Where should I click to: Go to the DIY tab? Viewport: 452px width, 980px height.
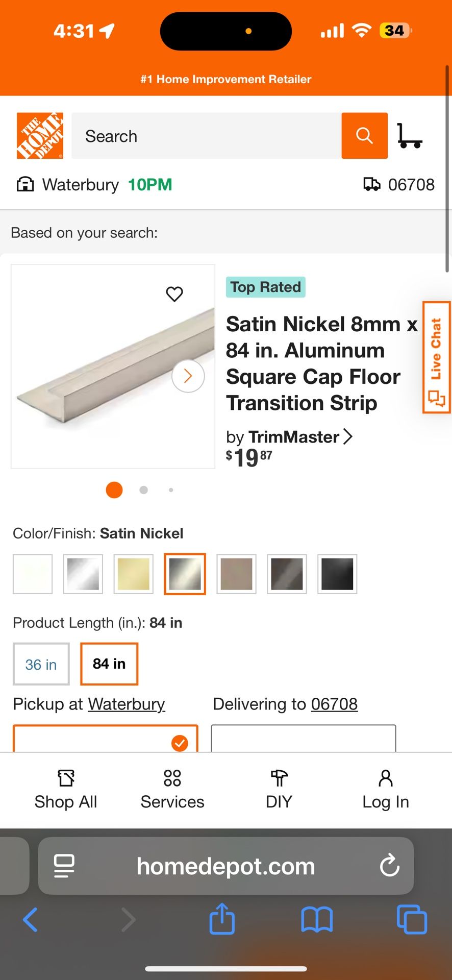tap(279, 790)
